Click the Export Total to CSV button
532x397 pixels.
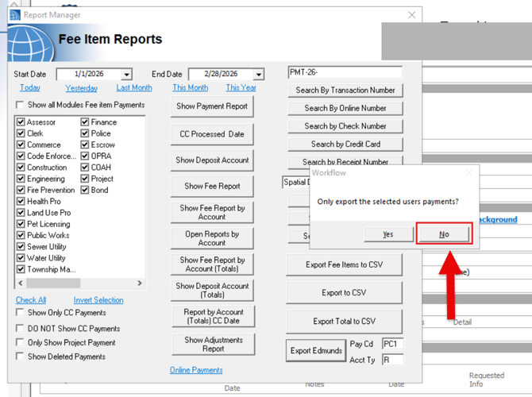pyautogui.click(x=344, y=322)
